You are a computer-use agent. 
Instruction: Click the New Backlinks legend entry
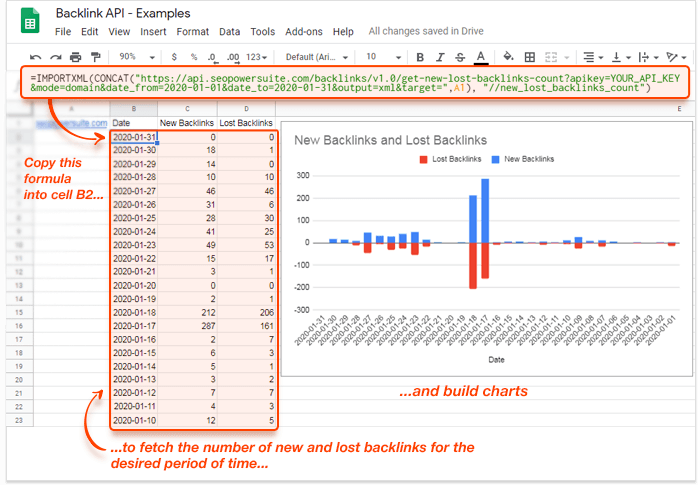click(523, 159)
